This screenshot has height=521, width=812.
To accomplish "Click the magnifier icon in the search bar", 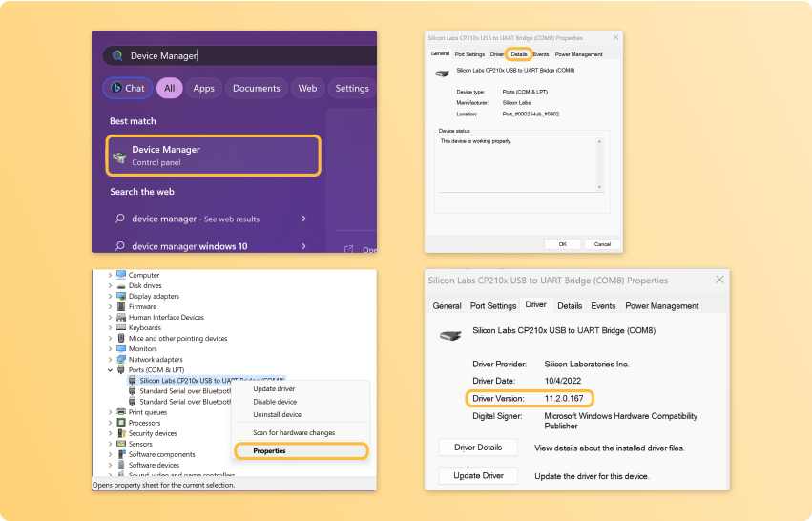I will coord(117,56).
